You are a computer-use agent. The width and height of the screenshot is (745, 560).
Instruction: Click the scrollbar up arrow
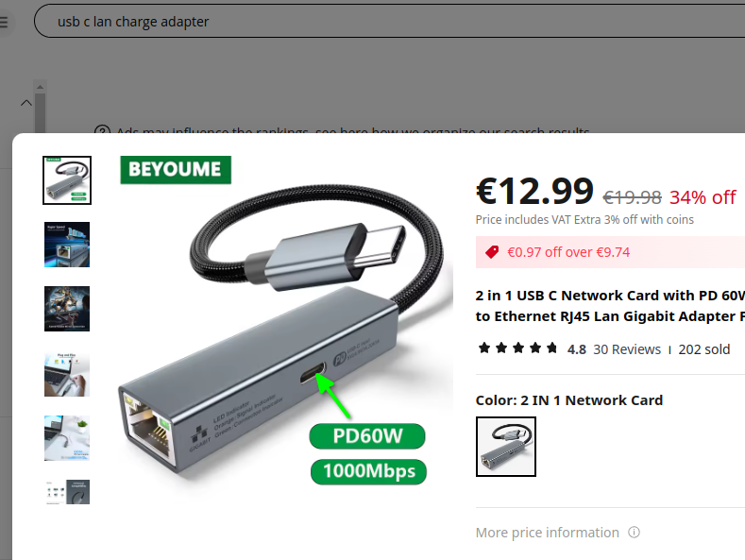40,87
